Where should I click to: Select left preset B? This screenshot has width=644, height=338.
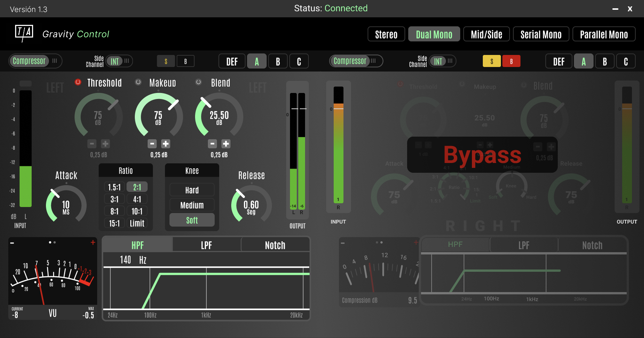[x=278, y=61]
